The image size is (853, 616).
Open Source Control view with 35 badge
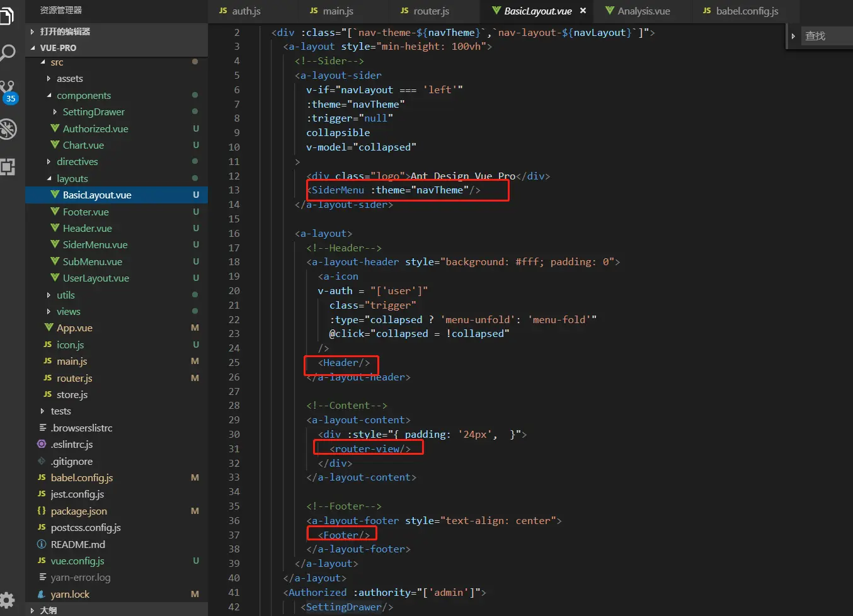point(8,92)
